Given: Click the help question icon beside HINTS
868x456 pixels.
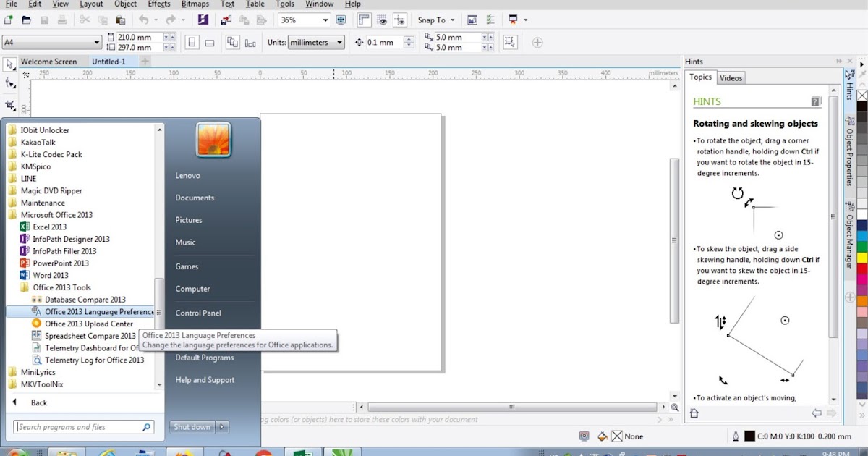Looking at the screenshot, I should click(x=816, y=102).
